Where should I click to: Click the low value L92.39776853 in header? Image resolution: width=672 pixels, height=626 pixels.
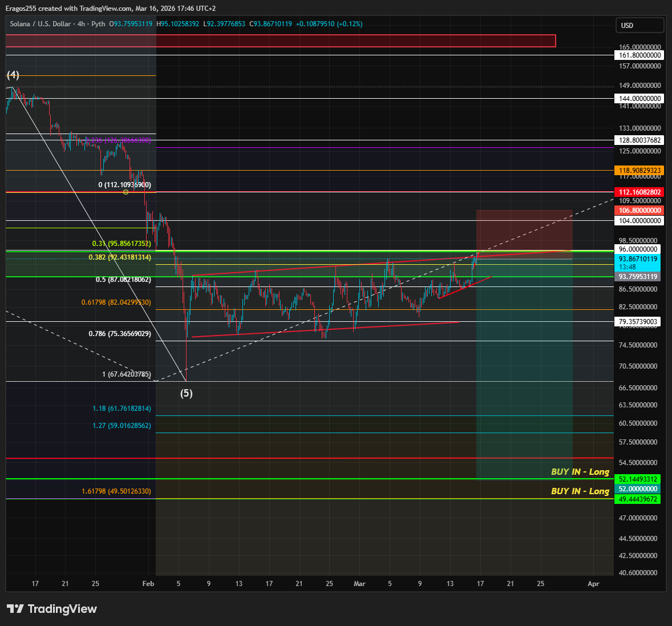click(x=224, y=24)
